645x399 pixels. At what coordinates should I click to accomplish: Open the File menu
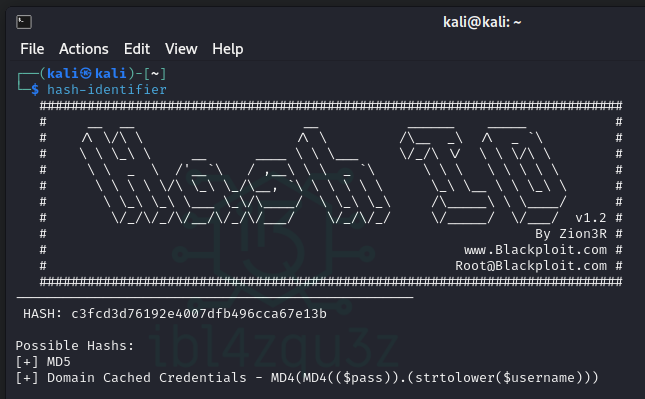(x=32, y=49)
